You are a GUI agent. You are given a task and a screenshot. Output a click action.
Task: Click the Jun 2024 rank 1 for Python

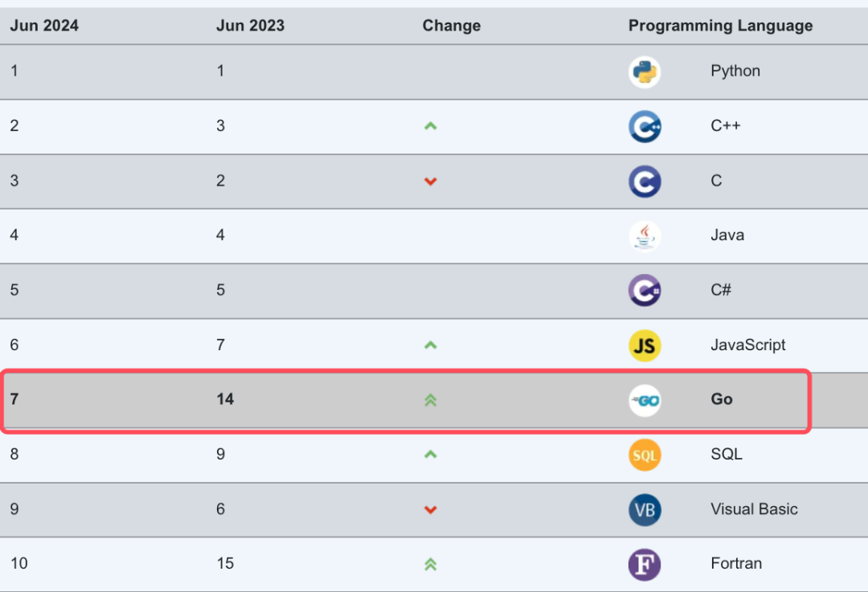[x=14, y=71]
